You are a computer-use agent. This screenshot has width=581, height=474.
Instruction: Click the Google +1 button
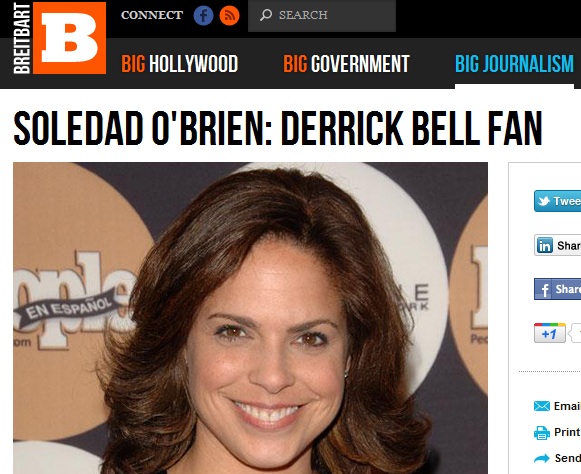click(x=550, y=333)
